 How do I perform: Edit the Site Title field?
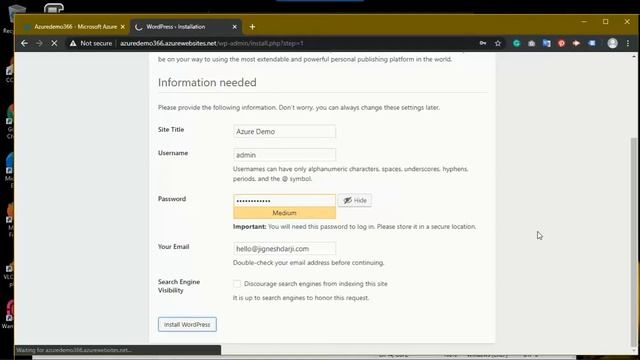pos(284,131)
